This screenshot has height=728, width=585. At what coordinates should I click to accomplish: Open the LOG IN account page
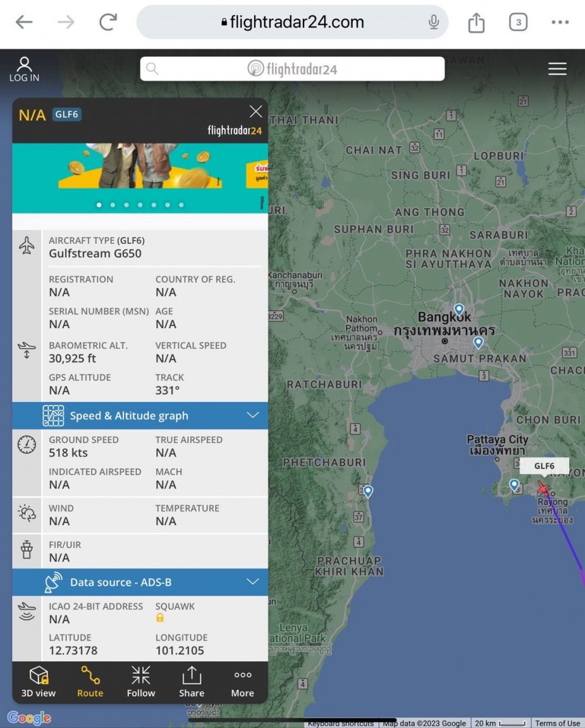24,69
